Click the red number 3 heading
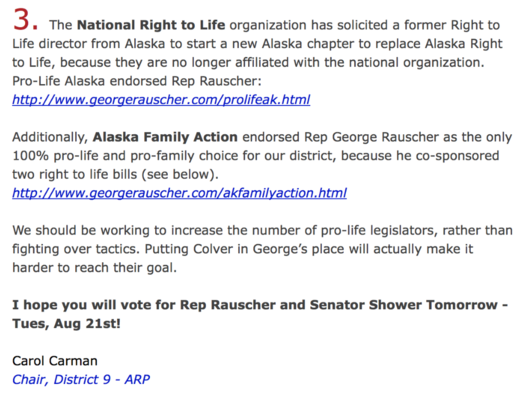The image size is (524, 396). (25, 20)
